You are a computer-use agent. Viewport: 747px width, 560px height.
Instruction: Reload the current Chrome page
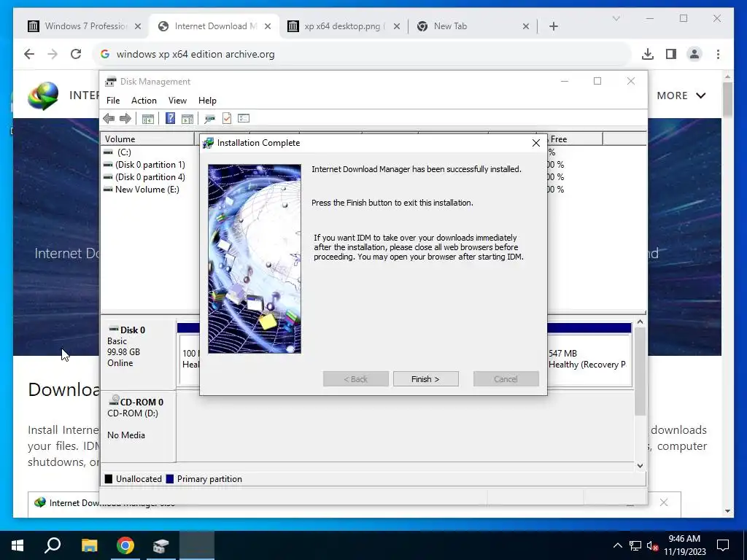(x=76, y=54)
